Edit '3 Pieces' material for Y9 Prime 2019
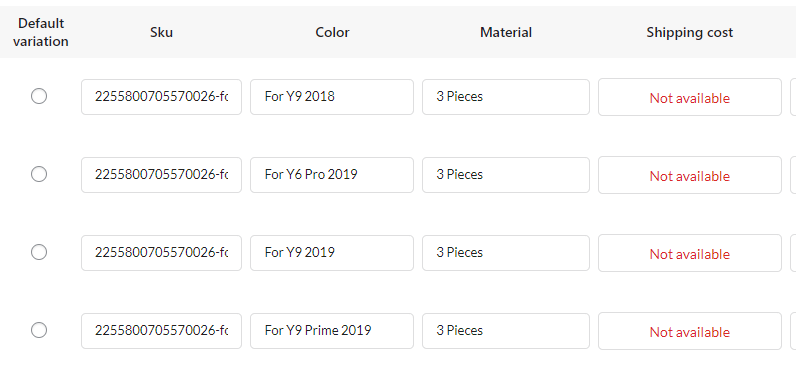The image size is (796, 370). point(506,331)
